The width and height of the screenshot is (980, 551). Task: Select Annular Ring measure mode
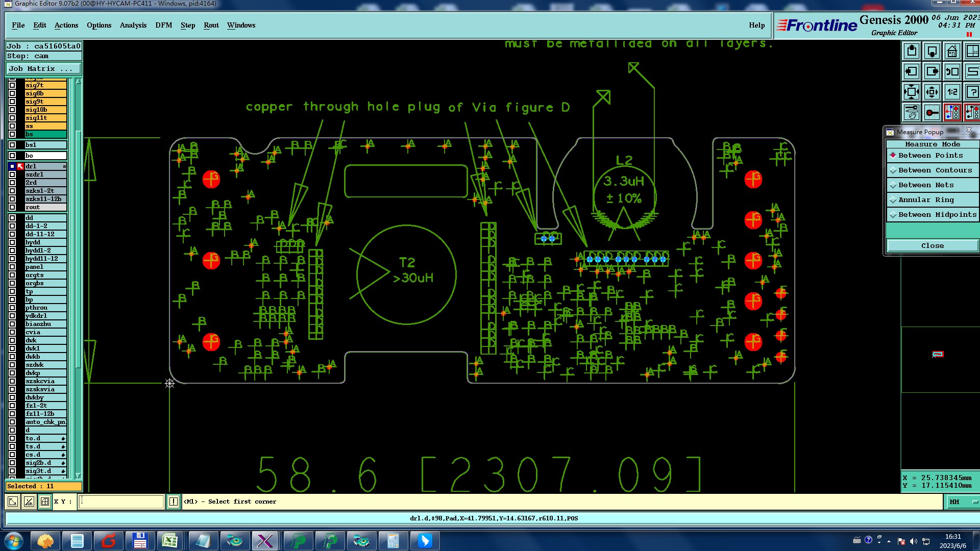point(925,200)
